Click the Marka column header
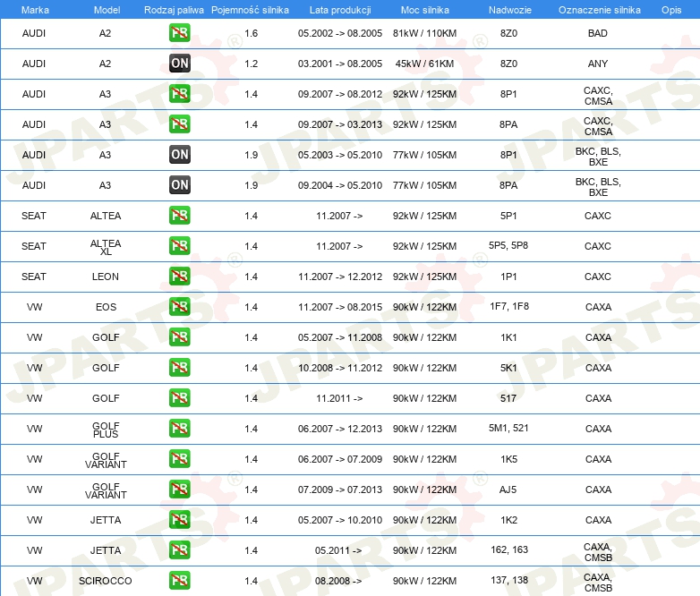This screenshot has height=596, width=700. [x=34, y=9]
